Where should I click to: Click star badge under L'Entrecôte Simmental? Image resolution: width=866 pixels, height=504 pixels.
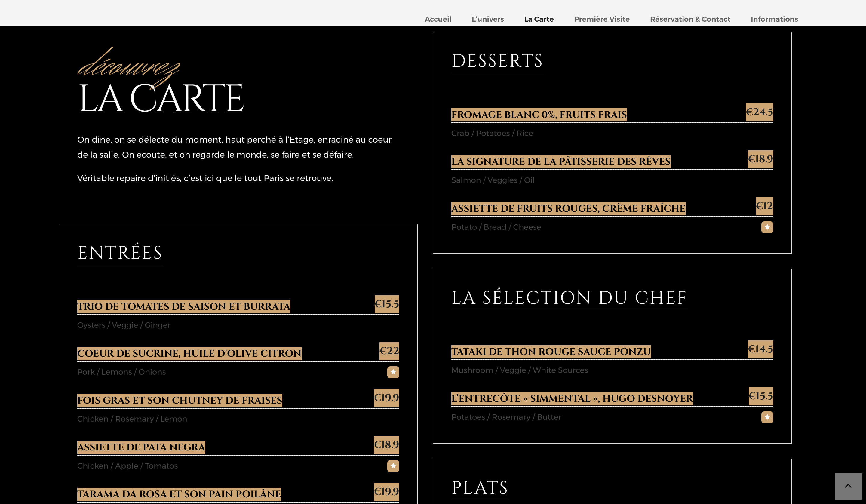pyautogui.click(x=767, y=417)
